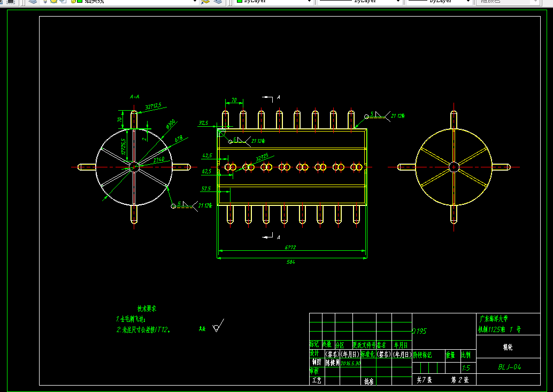Select the part name 辊轮 in title block
Viewport: 553px width, 392px height.
click(x=508, y=347)
